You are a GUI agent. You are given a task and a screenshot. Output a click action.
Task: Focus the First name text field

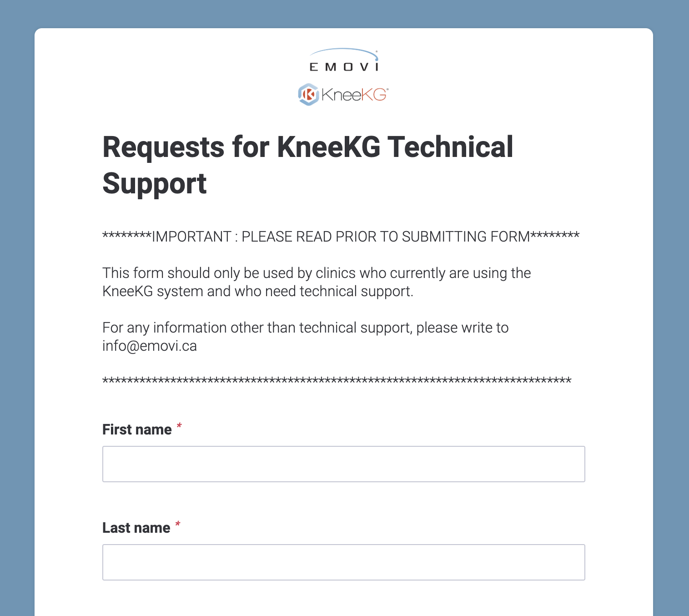click(x=344, y=464)
